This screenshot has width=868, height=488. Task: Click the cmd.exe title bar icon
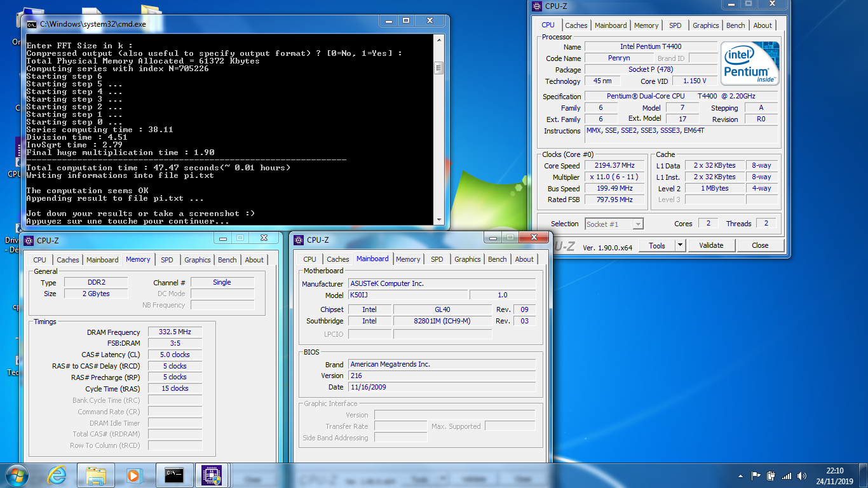[31, 24]
